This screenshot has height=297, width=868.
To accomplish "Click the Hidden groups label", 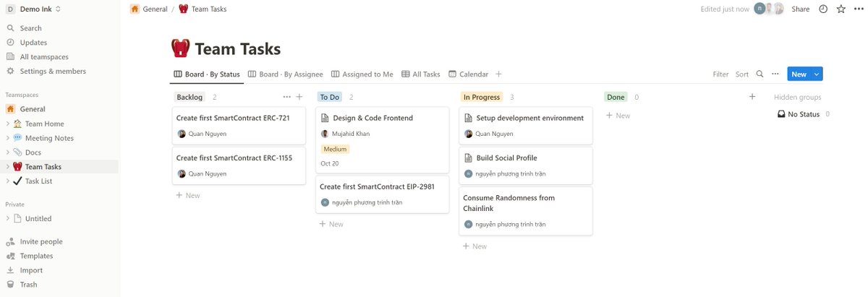I will [x=797, y=97].
